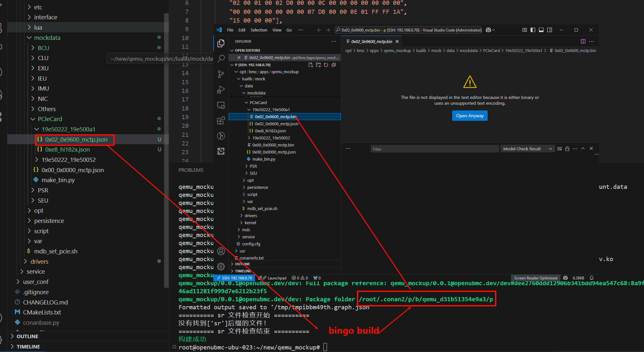Collapse the OPEN EDITORS section

tap(247, 50)
